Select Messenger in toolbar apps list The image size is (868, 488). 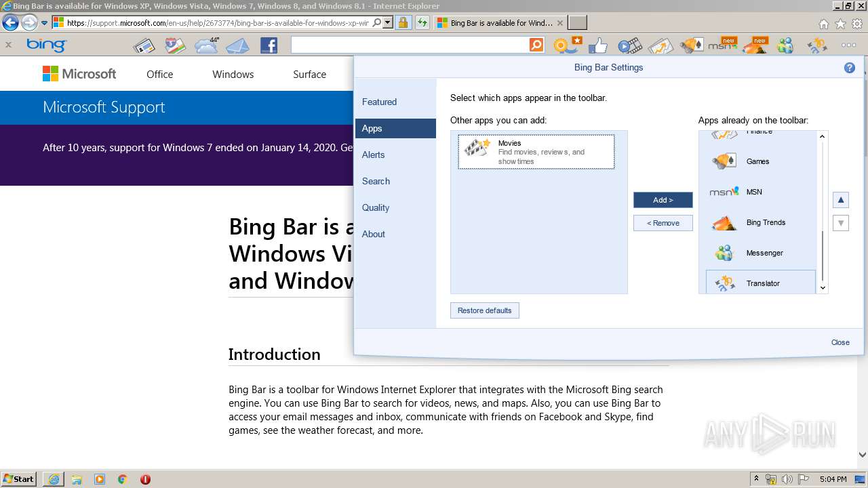pos(761,253)
